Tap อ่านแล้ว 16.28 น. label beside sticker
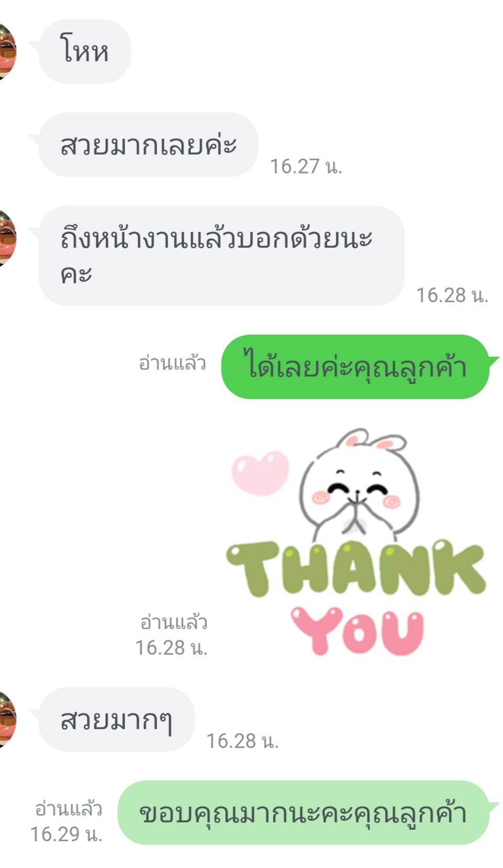 coord(172,635)
